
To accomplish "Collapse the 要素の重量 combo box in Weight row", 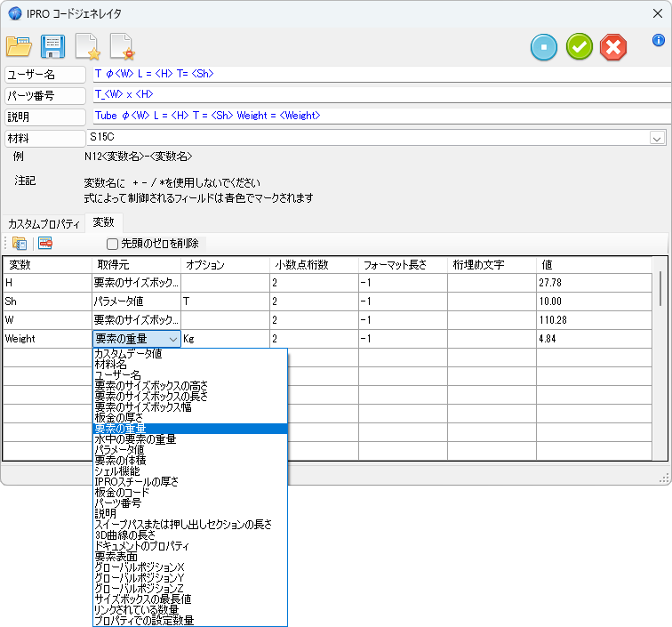I will [x=173, y=339].
